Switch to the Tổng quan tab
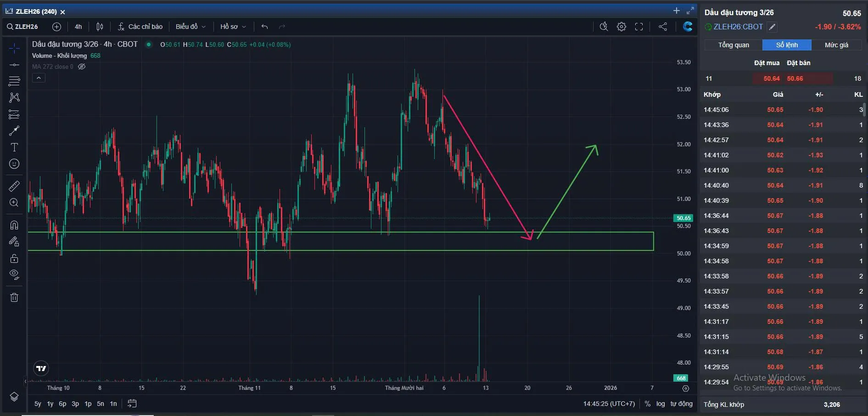 coord(733,45)
